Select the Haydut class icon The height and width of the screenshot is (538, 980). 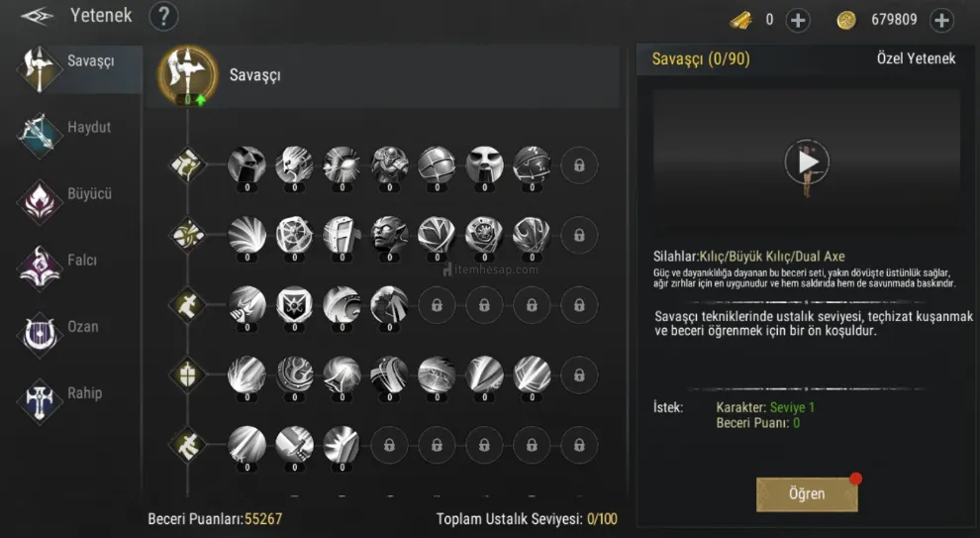[39, 133]
